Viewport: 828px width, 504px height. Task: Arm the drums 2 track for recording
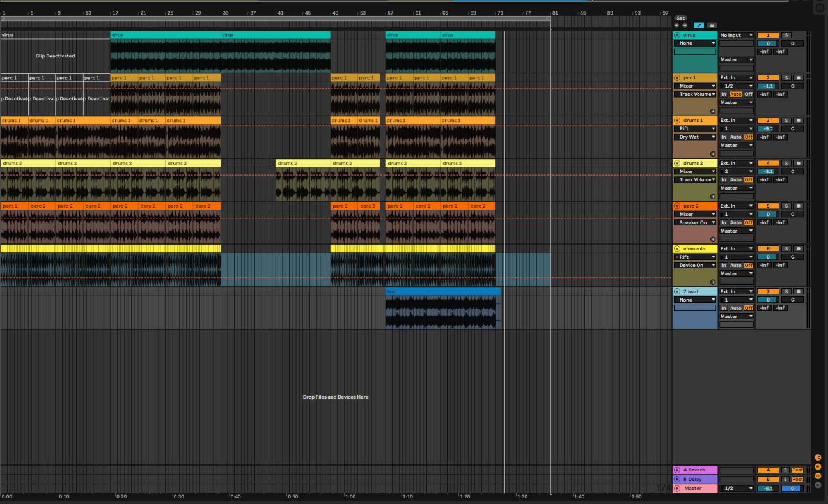click(798, 163)
